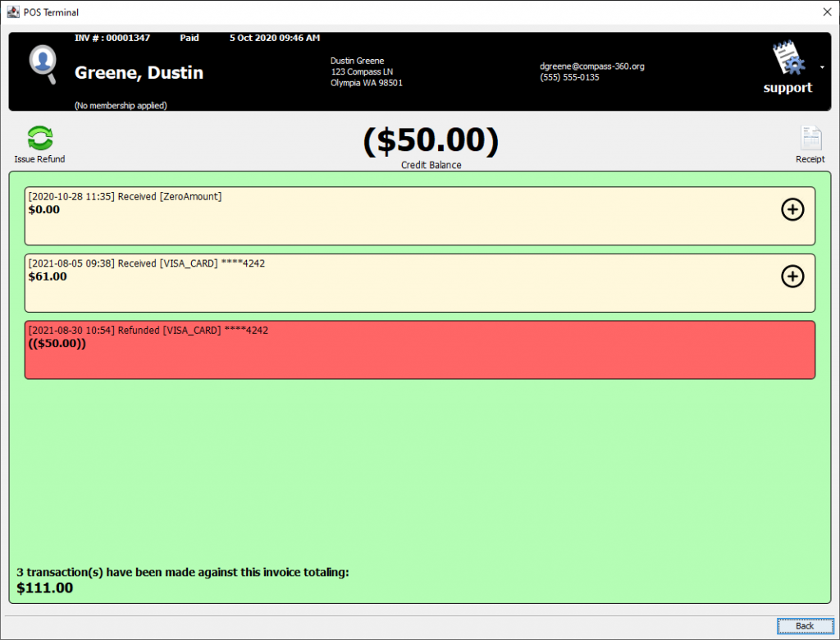
Task: Click the (No membership applied) text
Action: pos(121,106)
